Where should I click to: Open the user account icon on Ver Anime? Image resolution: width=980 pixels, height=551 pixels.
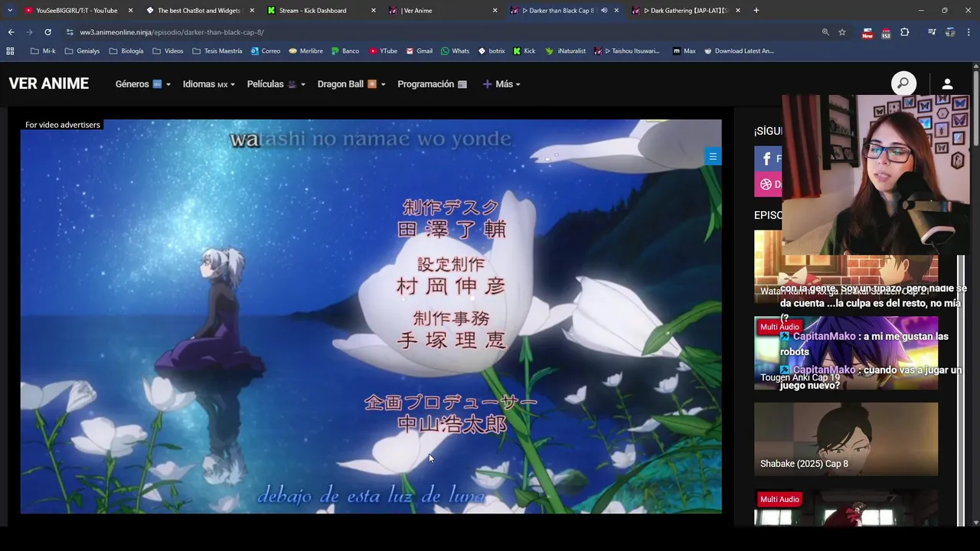coord(947,84)
